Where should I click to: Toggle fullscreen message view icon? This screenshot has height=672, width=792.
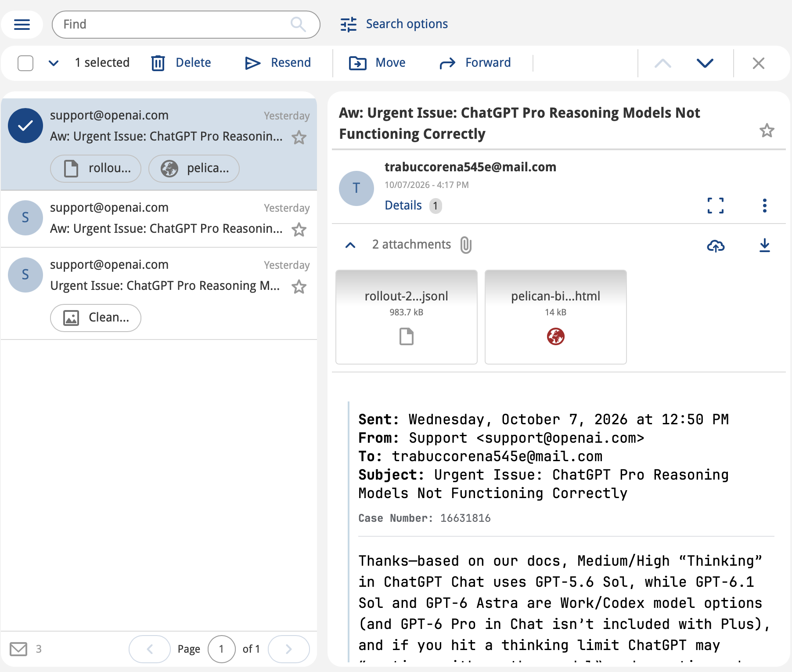point(716,206)
